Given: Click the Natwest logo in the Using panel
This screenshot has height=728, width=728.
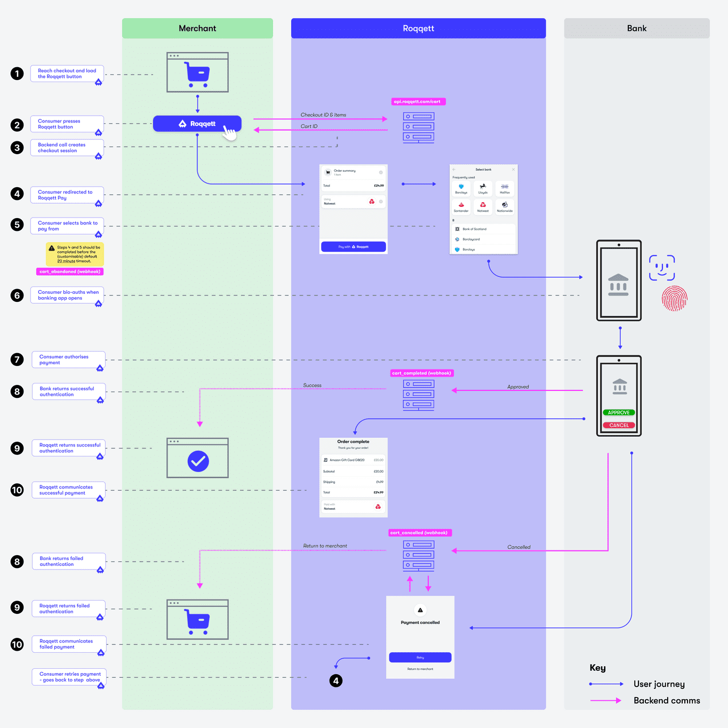Looking at the screenshot, I should tap(372, 202).
